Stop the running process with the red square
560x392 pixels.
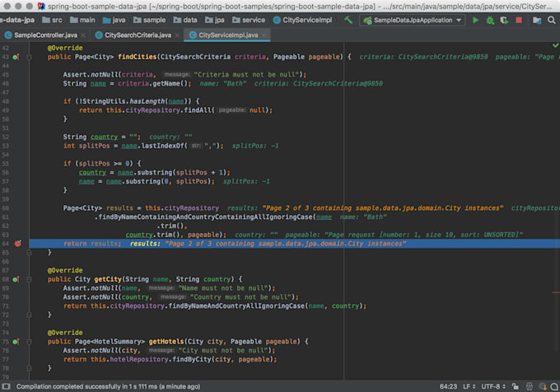(519, 21)
